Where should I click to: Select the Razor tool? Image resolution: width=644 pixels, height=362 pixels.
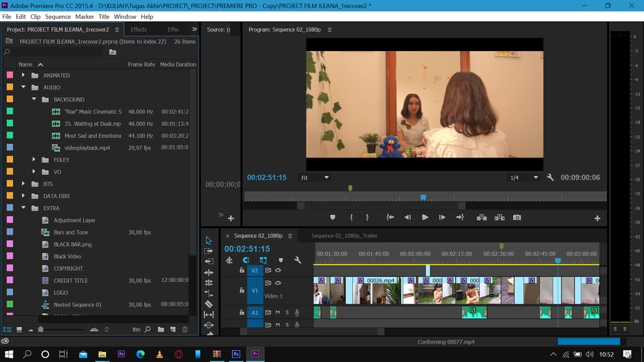pos(209,304)
